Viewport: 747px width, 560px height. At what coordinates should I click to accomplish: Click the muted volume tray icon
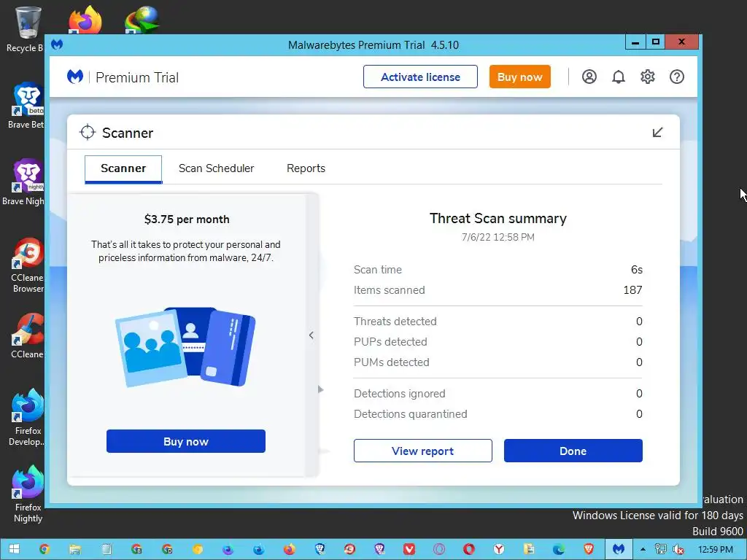coord(678,550)
